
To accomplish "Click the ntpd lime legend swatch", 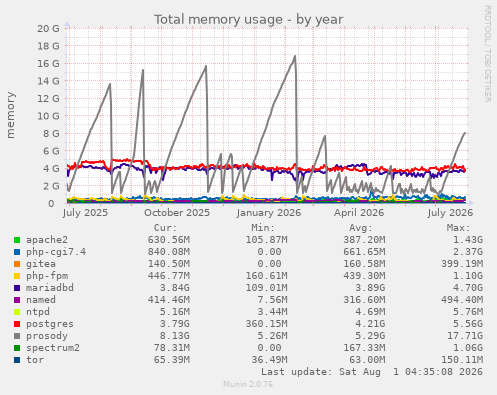I will tap(17, 312).
